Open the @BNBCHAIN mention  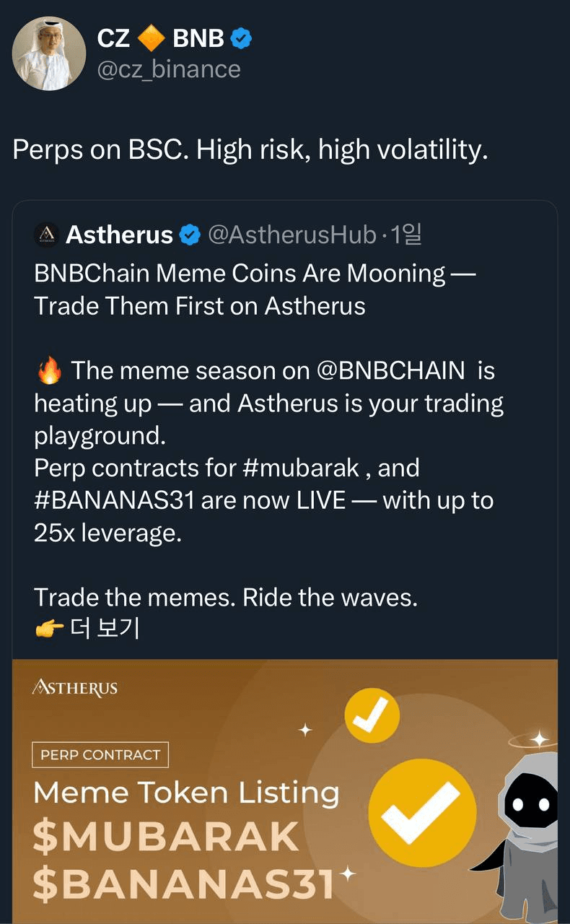(x=391, y=371)
